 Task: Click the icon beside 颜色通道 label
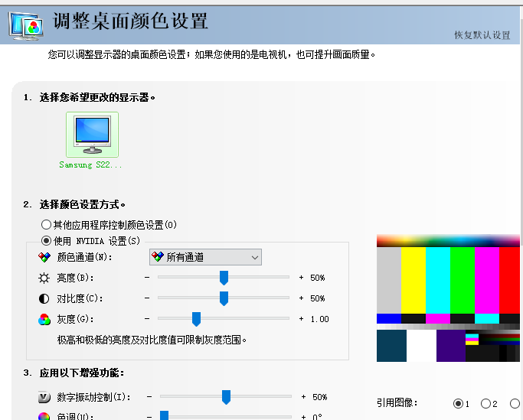pyautogui.click(x=44, y=258)
